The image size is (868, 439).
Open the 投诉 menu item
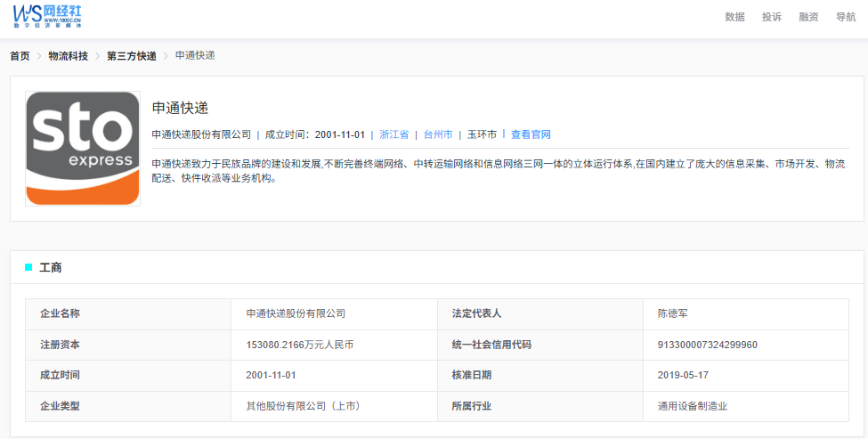click(x=772, y=17)
